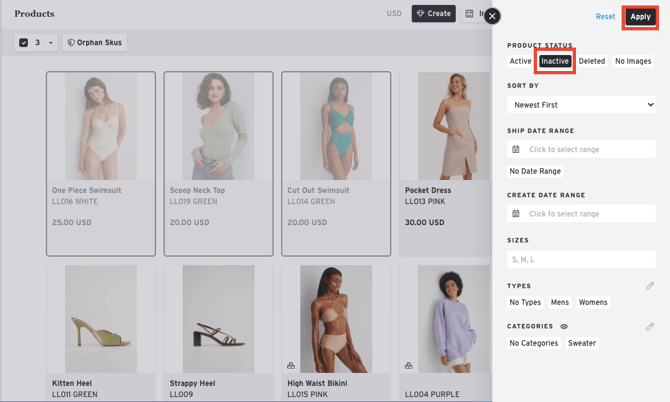Click variant icon on High Waist Bikini

[291, 366]
